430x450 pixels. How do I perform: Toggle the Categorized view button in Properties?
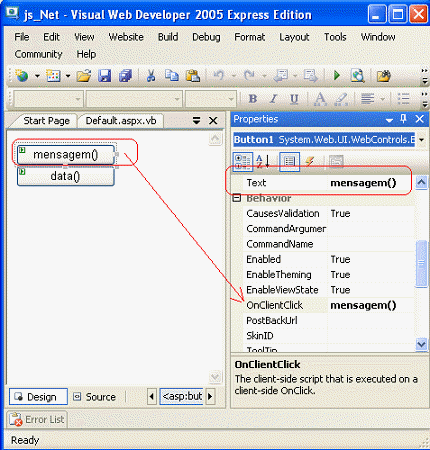243,162
